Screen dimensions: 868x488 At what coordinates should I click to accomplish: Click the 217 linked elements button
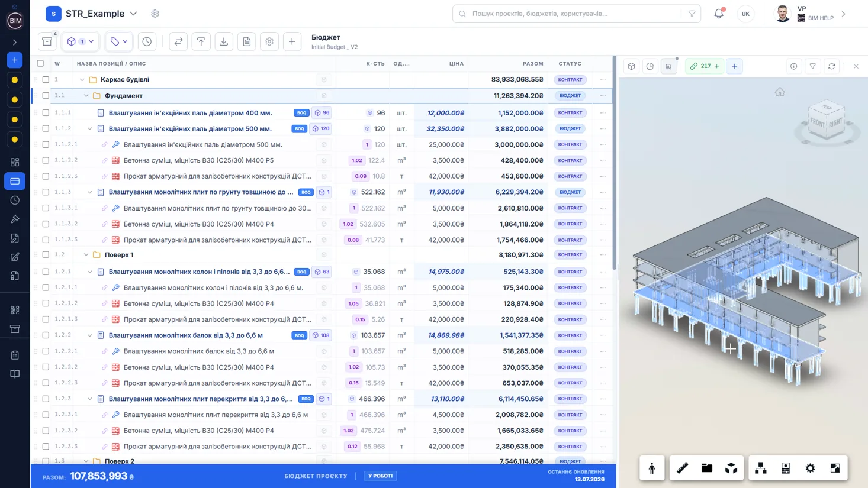pos(705,66)
